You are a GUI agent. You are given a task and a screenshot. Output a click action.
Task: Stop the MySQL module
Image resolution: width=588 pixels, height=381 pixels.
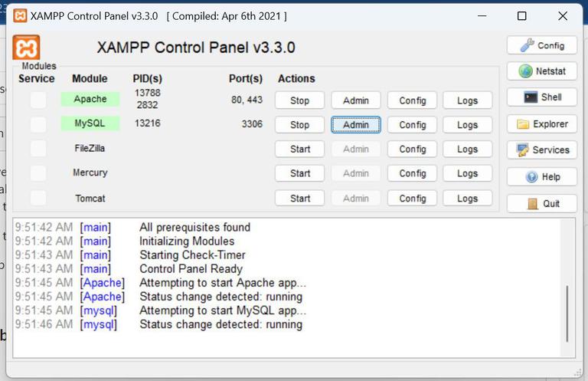(299, 125)
